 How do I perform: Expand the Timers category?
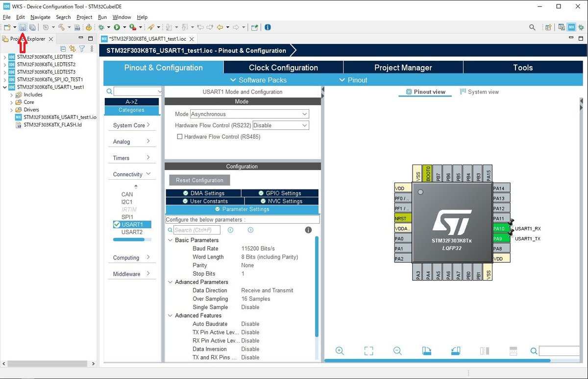point(131,158)
